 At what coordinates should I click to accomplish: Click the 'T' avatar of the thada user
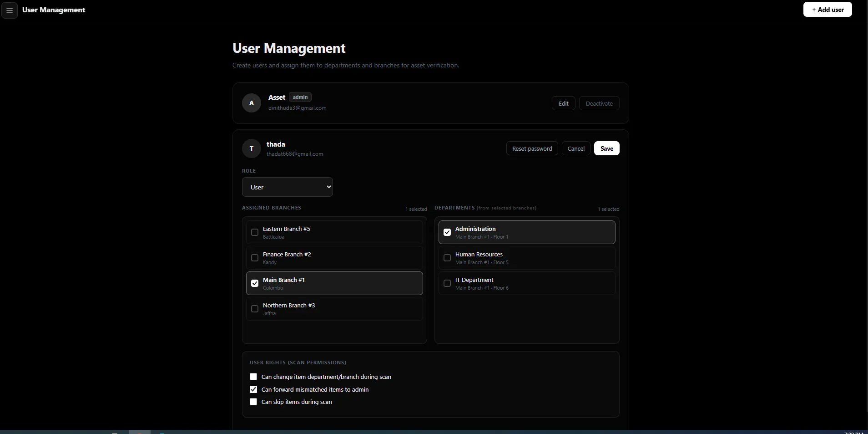click(x=252, y=148)
